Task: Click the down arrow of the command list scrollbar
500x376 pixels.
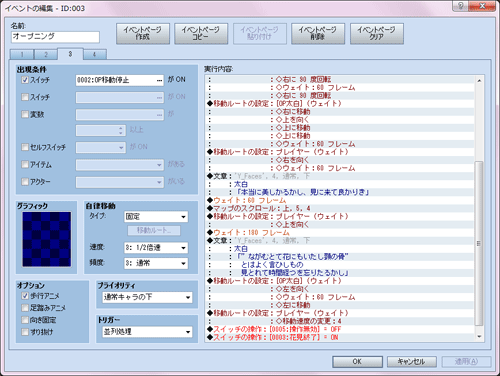Action: coord(479,337)
